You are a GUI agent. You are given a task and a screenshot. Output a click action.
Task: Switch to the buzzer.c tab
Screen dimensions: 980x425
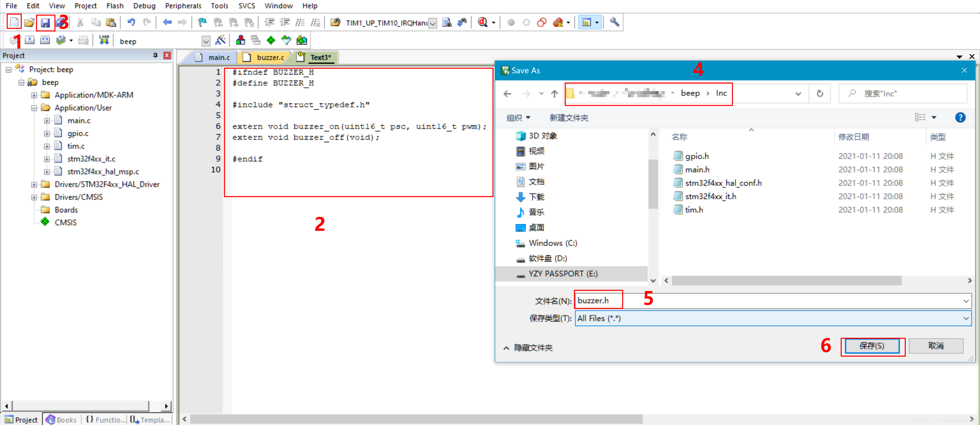(x=270, y=57)
